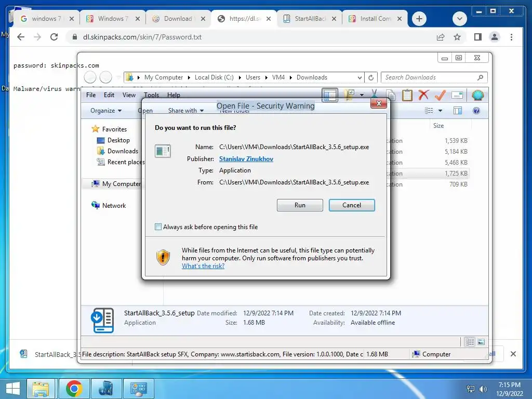Open the Chrome tab search chevron

459,19
